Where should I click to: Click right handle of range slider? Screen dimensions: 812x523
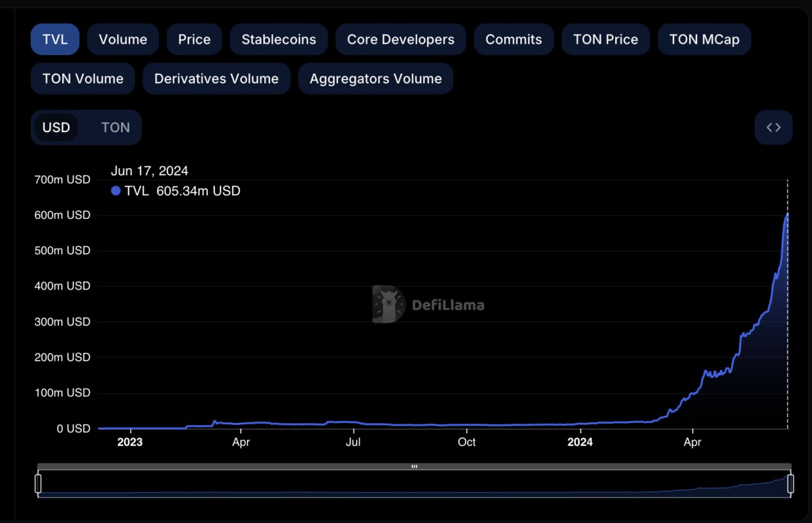[790, 484]
